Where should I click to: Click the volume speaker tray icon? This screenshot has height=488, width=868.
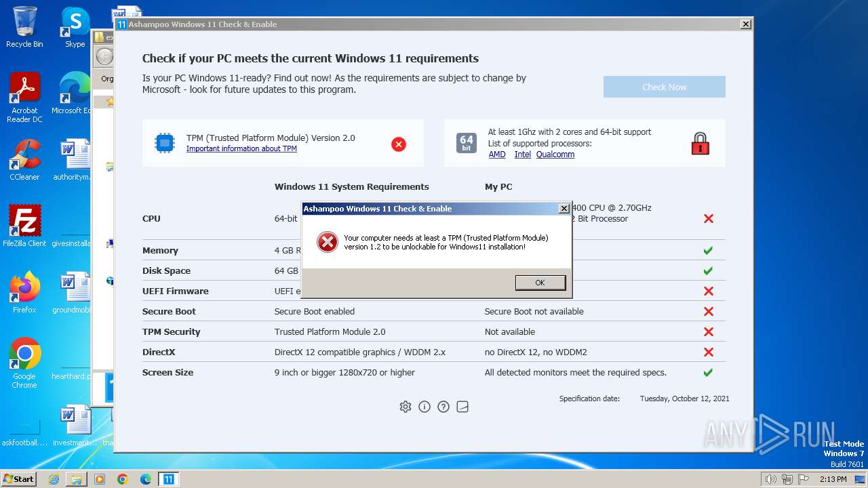(x=771, y=479)
